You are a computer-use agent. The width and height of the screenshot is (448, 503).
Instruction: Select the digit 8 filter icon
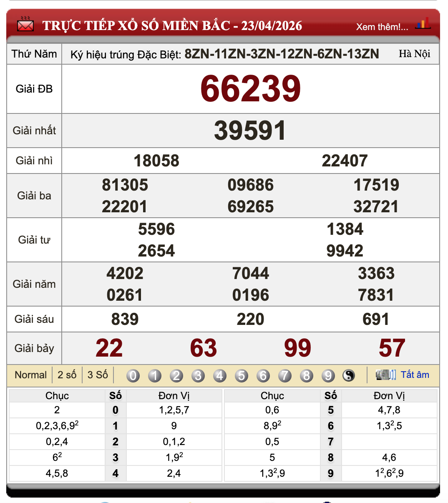pyautogui.click(x=306, y=375)
